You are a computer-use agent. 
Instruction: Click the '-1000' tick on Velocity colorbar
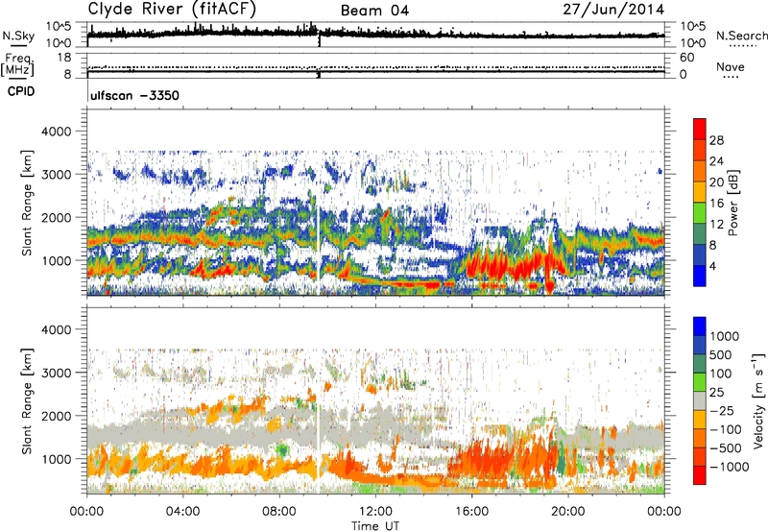point(730,467)
